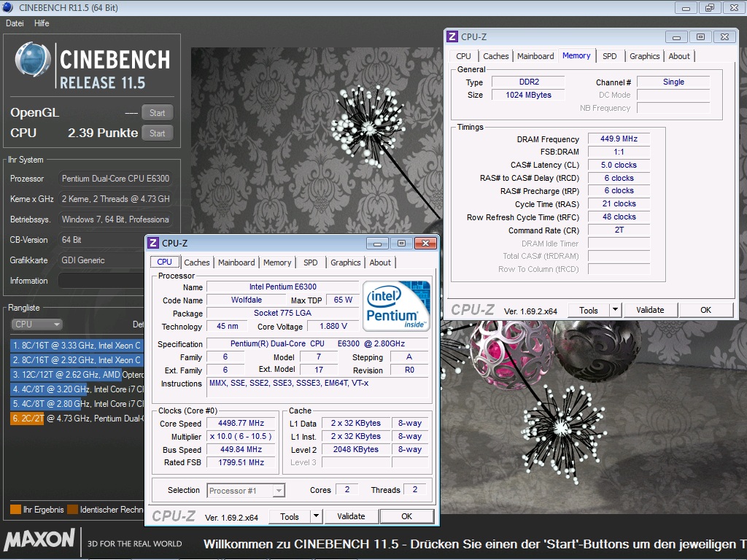Screen dimensions: 747x560
Task: Click the CPU-Z icon in the Memory window title bar
Action: tap(452, 36)
